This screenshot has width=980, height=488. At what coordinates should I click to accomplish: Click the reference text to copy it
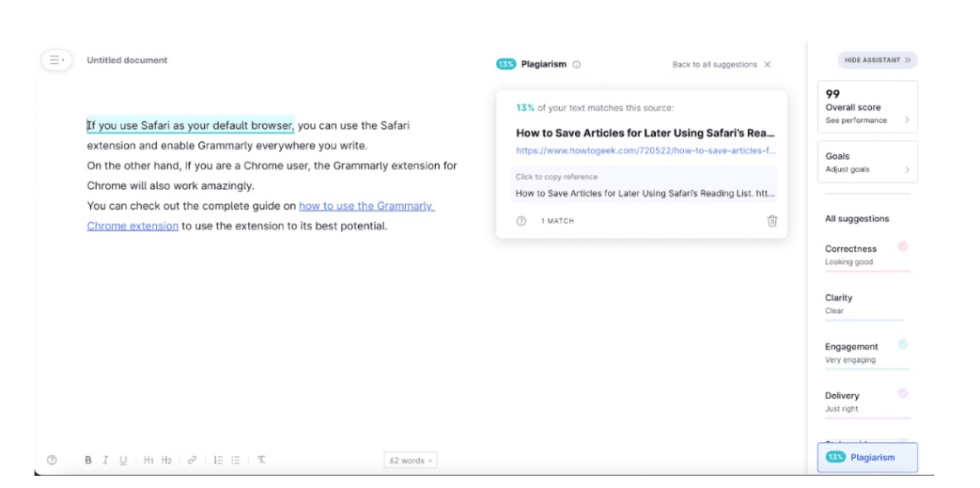(x=645, y=194)
